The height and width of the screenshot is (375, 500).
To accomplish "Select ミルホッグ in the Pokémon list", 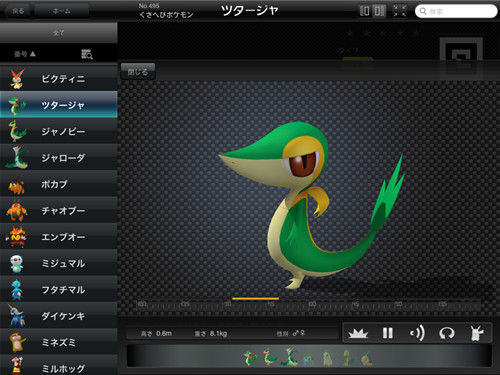I will 59,366.
